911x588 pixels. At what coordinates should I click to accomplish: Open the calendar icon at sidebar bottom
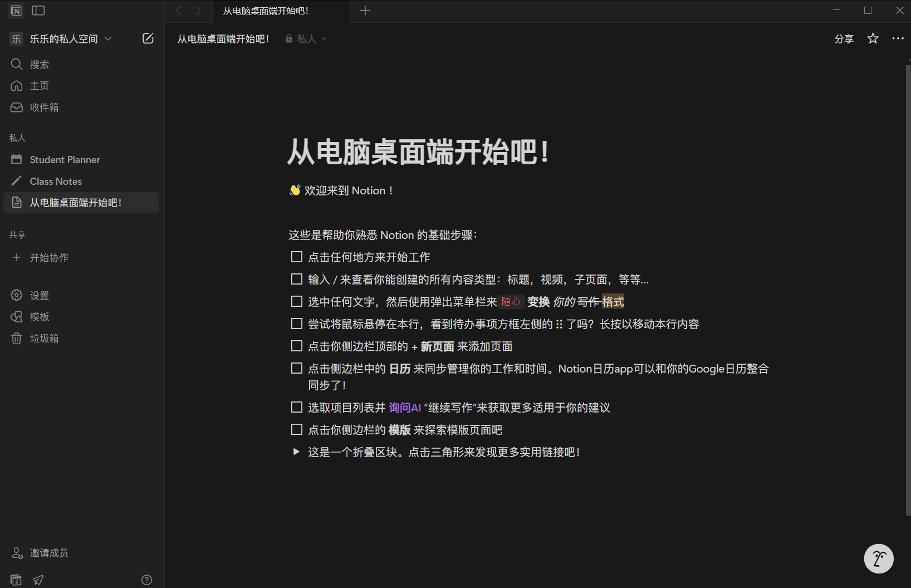[16, 580]
